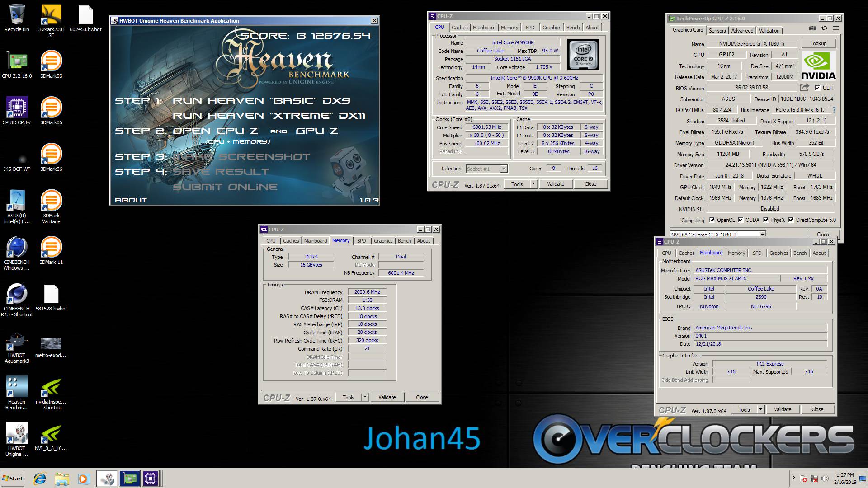Toggle the DirectCompute 5.0 checkbox in GPU-Z
The width and height of the screenshot is (868, 488).
pyautogui.click(x=791, y=220)
